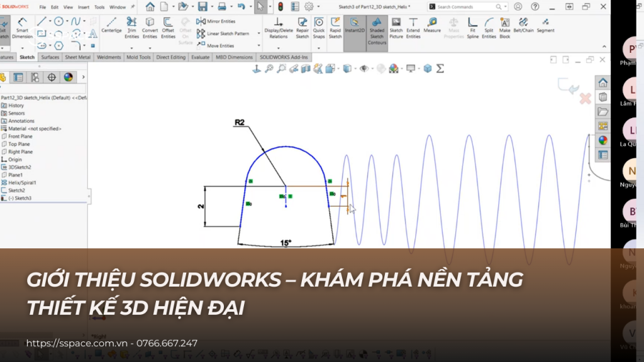Select the Fit Spline tool
The width and height of the screenshot is (644, 362).
tap(473, 28)
